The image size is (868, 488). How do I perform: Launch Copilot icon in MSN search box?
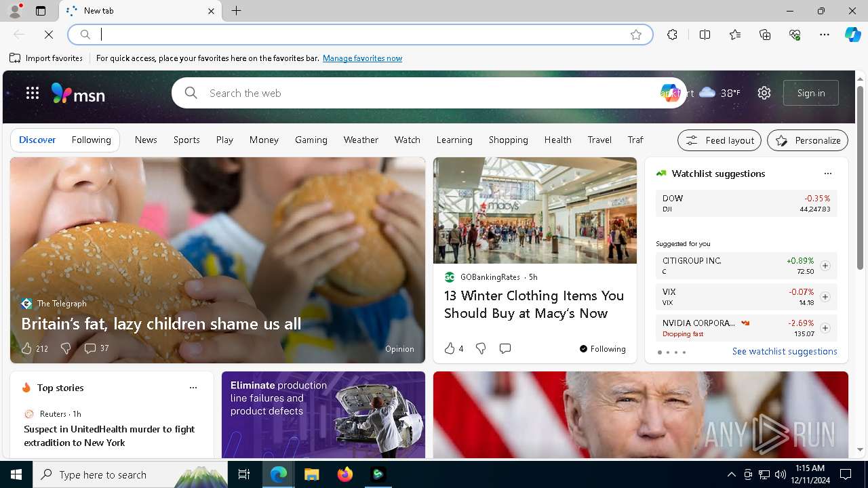point(669,93)
